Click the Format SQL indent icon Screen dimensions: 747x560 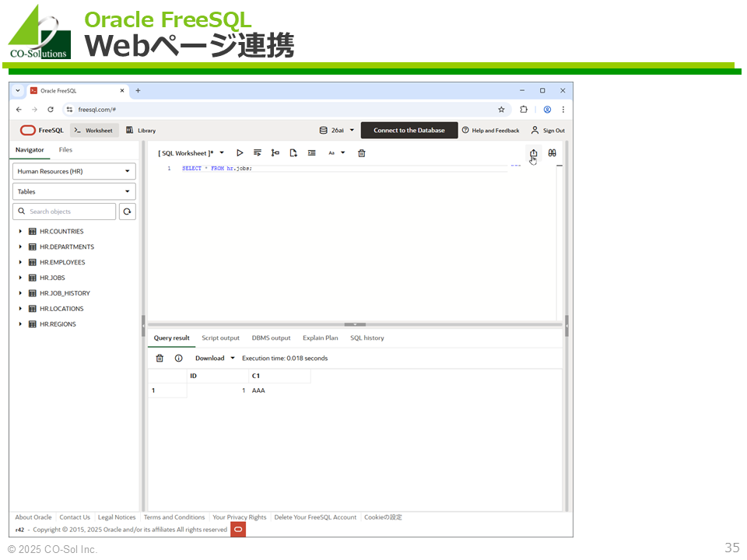point(312,153)
